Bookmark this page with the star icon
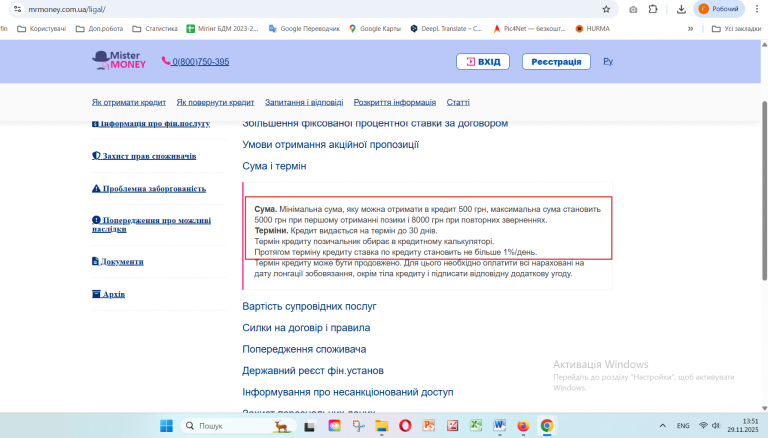Viewport: 768px width, 438px height. [x=606, y=9]
